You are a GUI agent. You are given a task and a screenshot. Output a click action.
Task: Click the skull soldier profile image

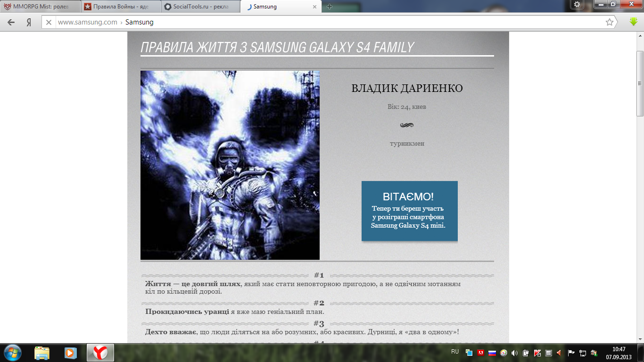(x=230, y=165)
